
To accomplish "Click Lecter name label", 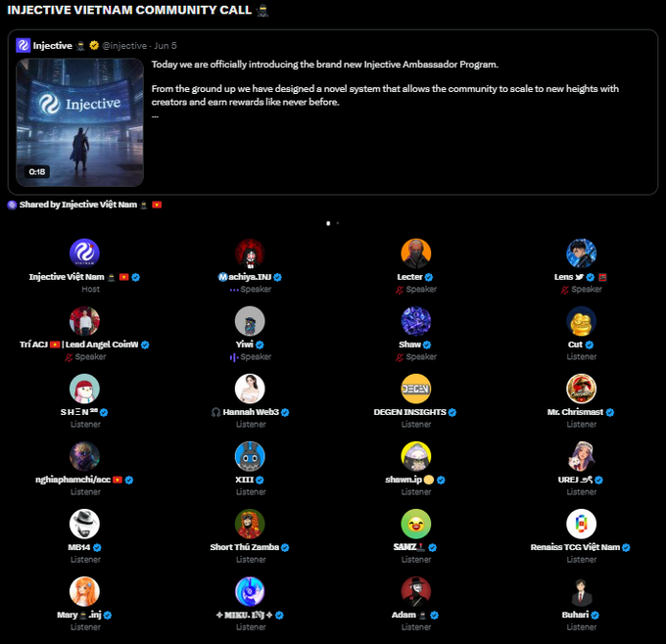I will click(x=409, y=277).
